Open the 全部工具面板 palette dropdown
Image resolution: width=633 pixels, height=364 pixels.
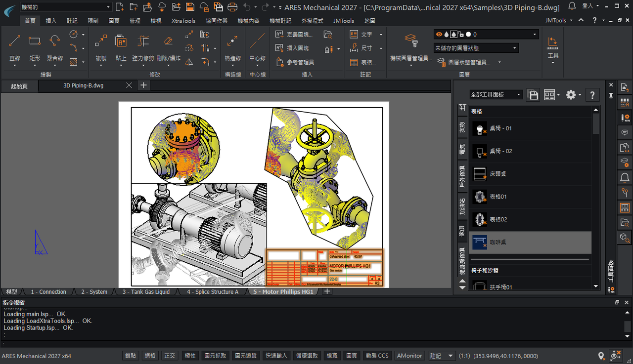click(496, 95)
